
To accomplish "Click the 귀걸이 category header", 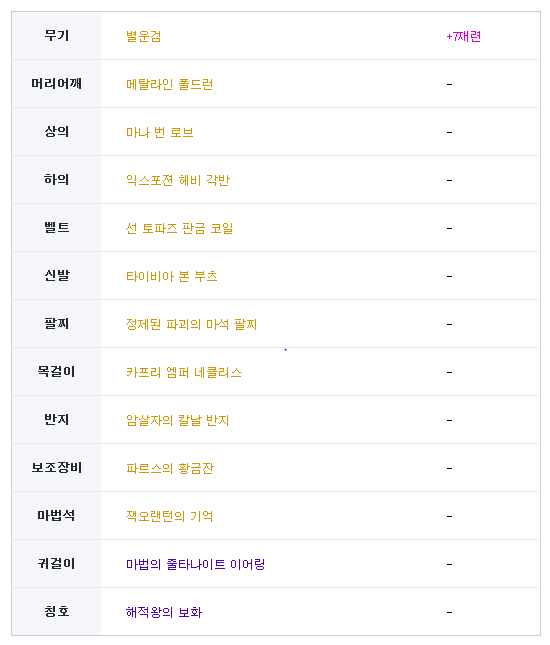I will point(56,564).
